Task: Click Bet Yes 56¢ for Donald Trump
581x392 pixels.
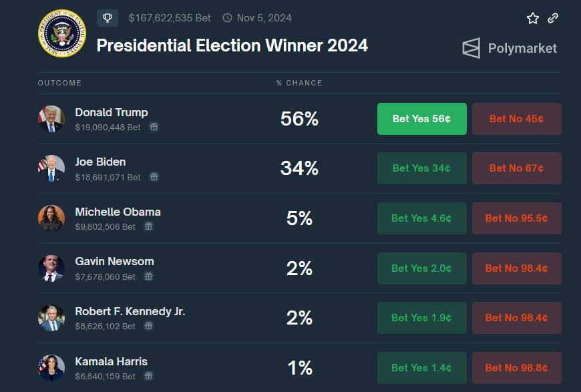Action: [421, 119]
